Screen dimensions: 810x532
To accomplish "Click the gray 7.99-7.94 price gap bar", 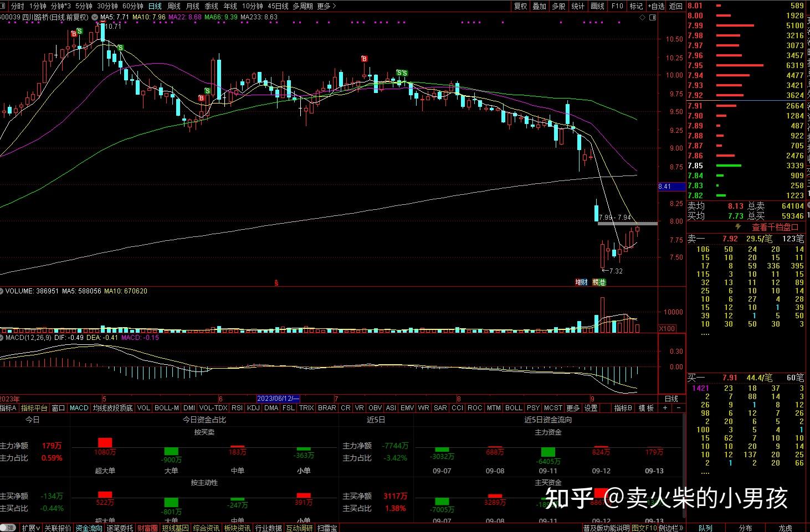I will point(627,224).
